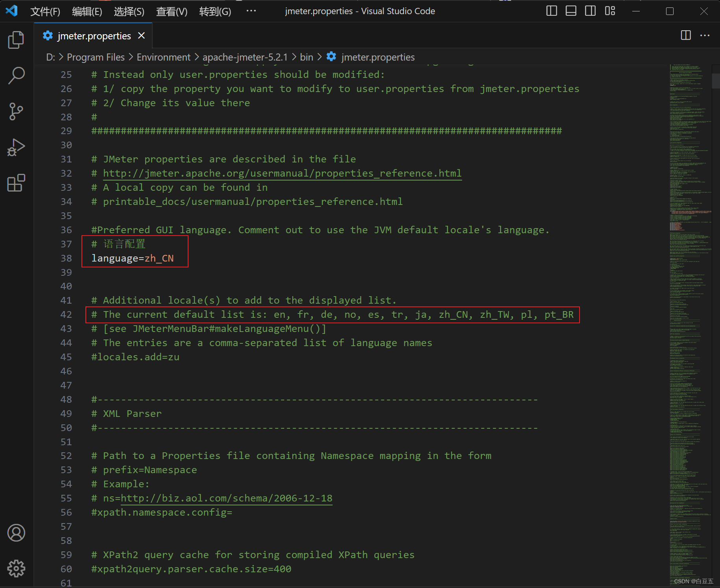Viewport: 720px width, 588px height.
Task: Toggle primary side bar layout icon
Action: pyautogui.click(x=552, y=11)
